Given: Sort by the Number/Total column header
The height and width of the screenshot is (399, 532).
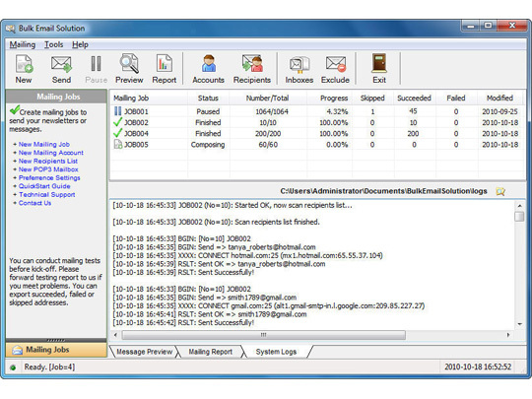Looking at the screenshot, I should pos(268,99).
